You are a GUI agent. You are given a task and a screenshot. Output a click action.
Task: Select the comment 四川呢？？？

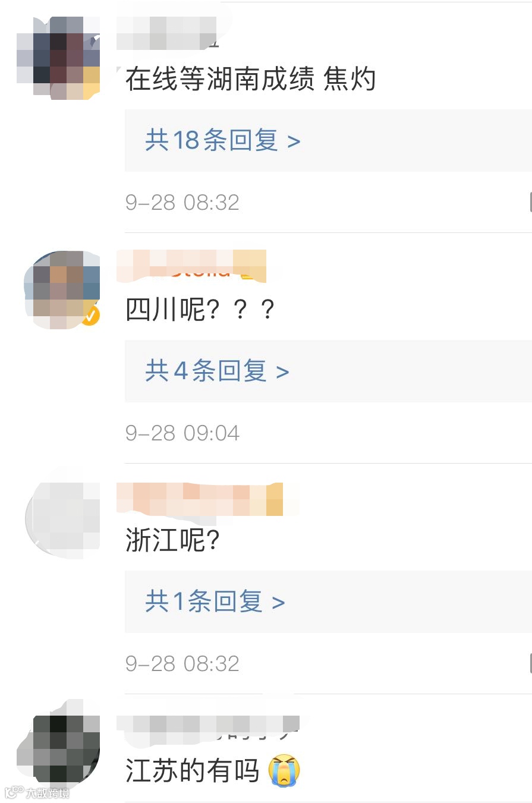click(200, 310)
